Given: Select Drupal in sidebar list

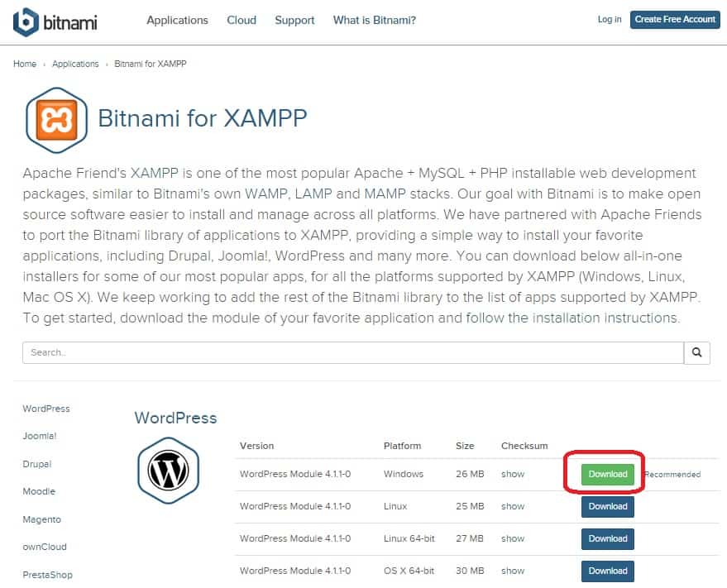Looking at the screenshot, I should pyautogui.click(x=37, y=464).
